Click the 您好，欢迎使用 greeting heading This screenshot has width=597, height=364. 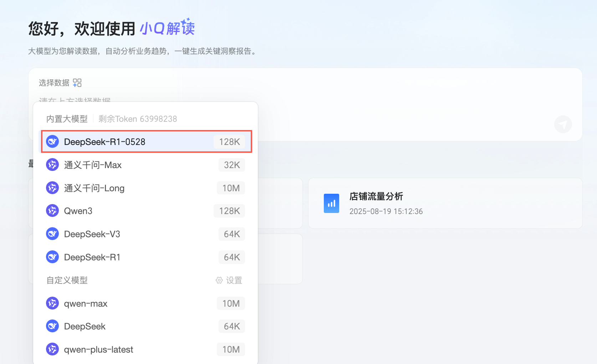(x=82, y=28)
